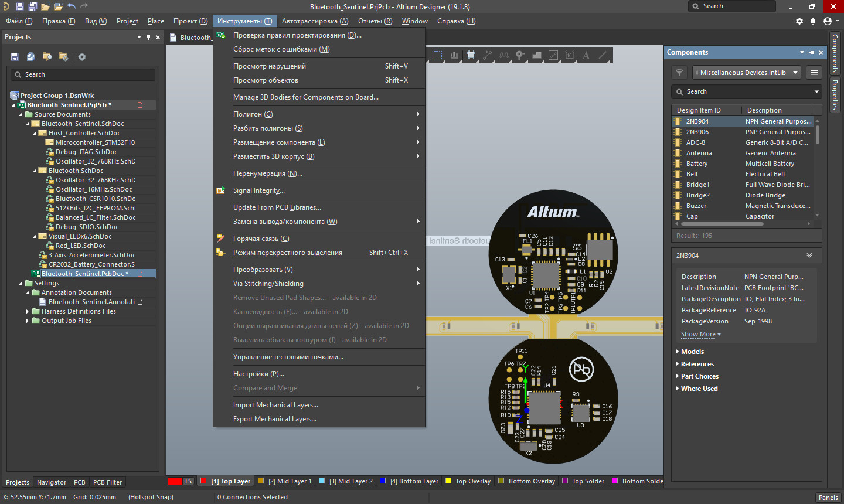844x504 pixels.
Task: Open the Полигон submenu
Action: [x=319, y=114]
